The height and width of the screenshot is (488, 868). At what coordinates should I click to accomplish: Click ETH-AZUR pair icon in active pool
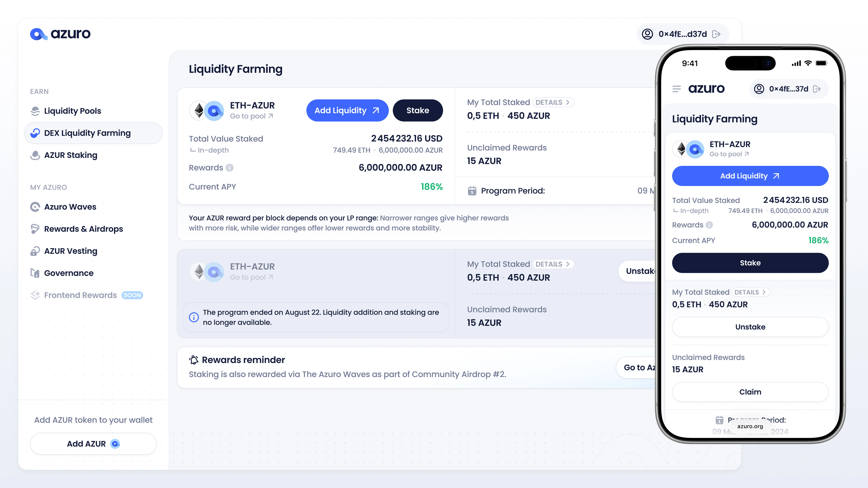click(207, 110)
